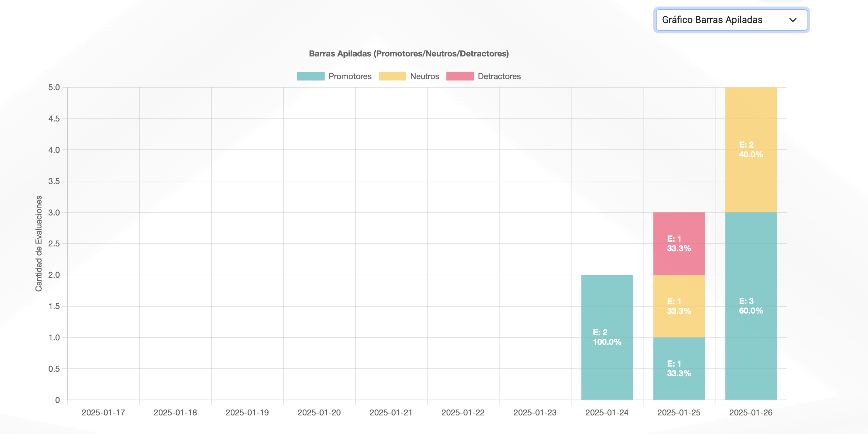Select the yellow Neutros segment on 2025-01-25

click(679, 306)
